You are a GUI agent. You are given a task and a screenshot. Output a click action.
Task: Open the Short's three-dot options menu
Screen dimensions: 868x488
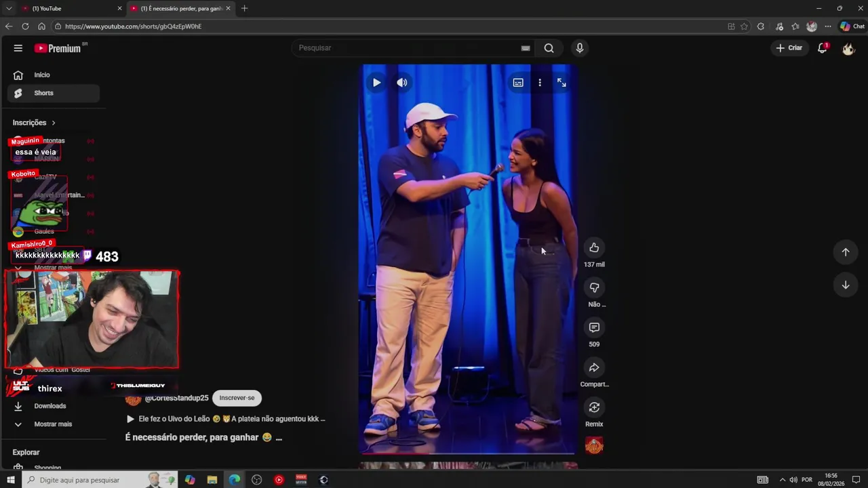pyautogui.click(x=540, y=83)
